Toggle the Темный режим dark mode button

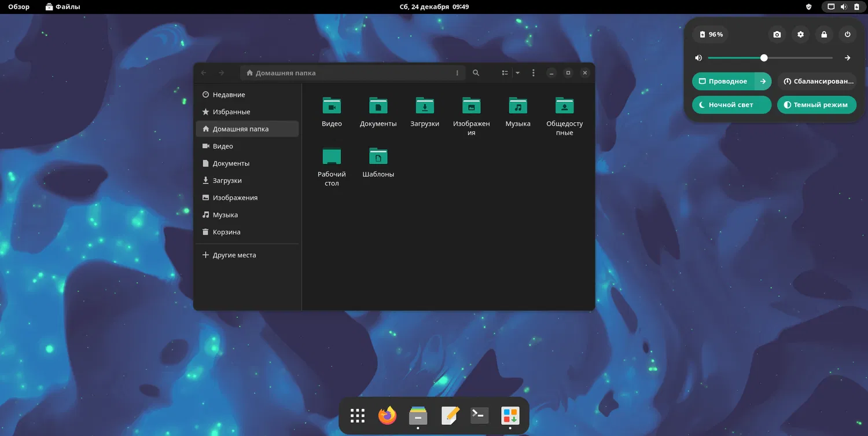tap(816, 105)
